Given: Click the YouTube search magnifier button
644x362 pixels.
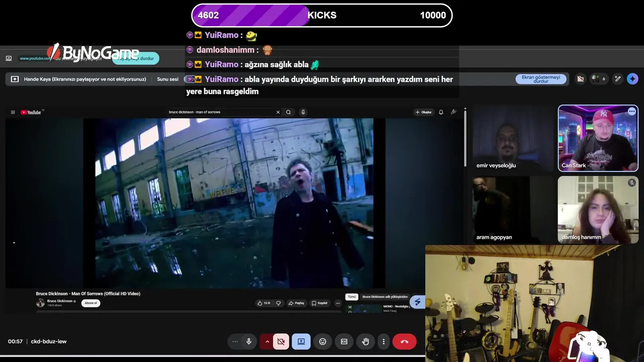Looking at the screenshot, I should (x=288, y=112).
